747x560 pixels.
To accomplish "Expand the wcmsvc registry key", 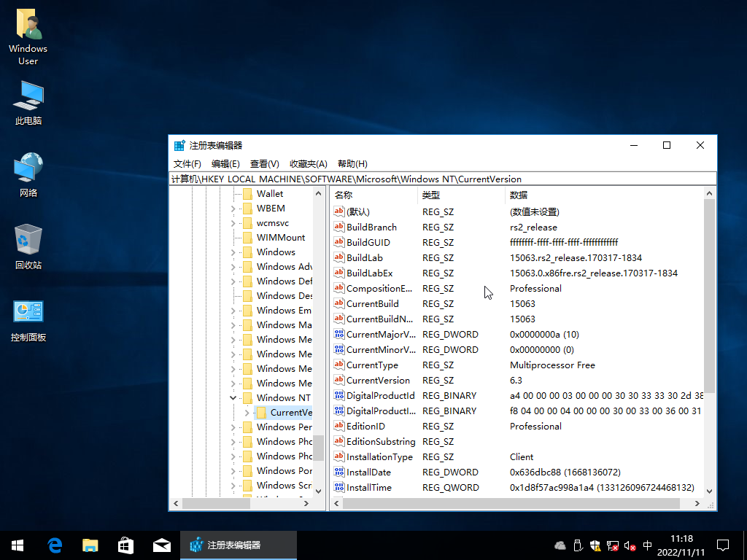I will click(233, 223).
